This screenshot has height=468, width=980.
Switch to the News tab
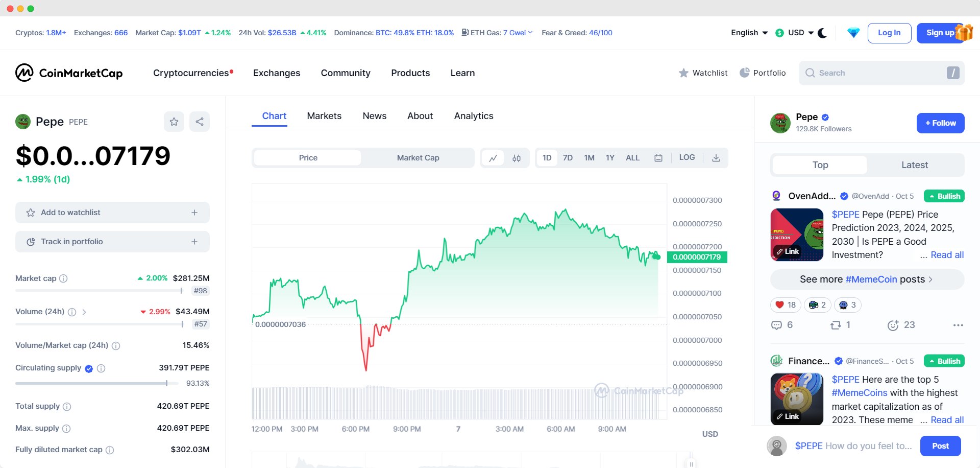[374, 116]
